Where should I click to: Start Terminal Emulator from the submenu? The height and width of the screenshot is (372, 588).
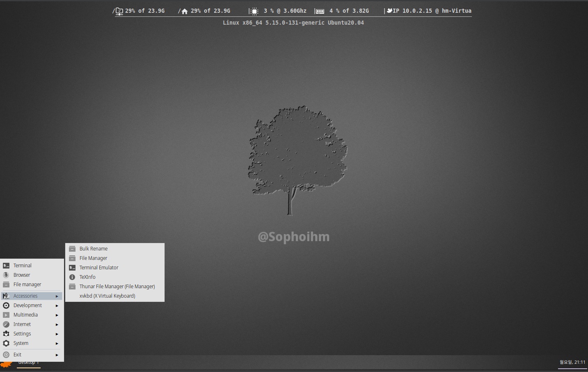tap(98, 268)
